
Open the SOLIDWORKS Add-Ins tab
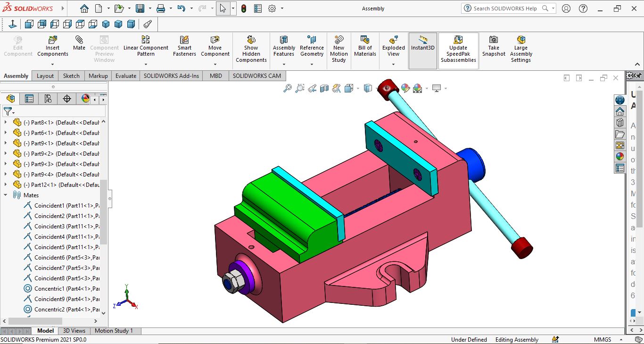(x=172, y=76)
